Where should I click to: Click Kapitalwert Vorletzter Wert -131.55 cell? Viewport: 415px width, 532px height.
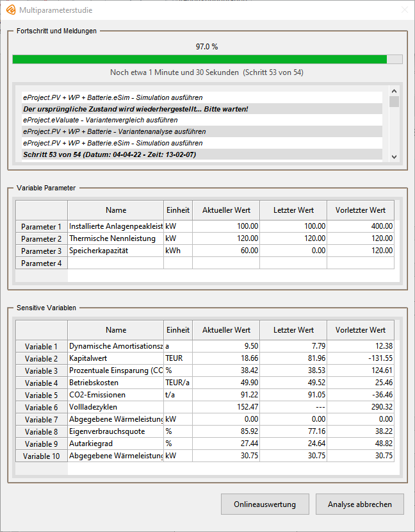(x=361, y=358)
